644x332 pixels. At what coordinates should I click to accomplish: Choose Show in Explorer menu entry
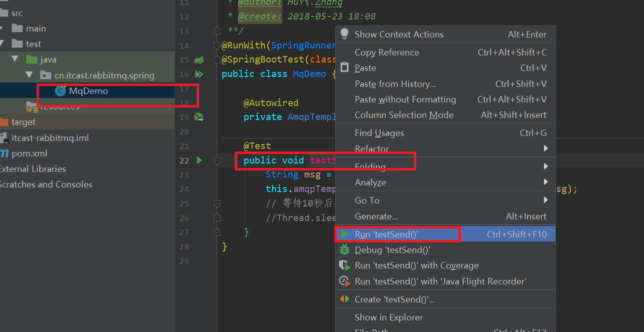click(445, 317)
